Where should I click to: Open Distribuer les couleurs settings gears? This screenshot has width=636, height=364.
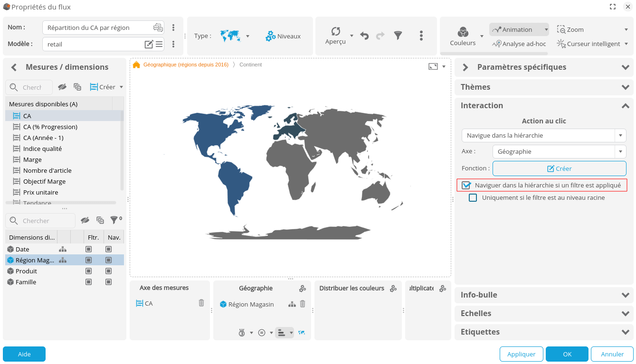393,288
